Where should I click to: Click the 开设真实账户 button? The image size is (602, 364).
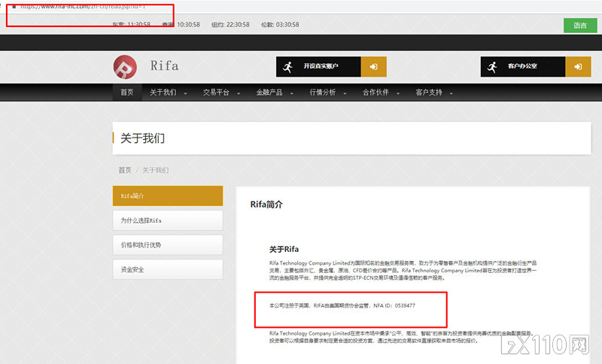pyautogui.click(x=318, y=67)
